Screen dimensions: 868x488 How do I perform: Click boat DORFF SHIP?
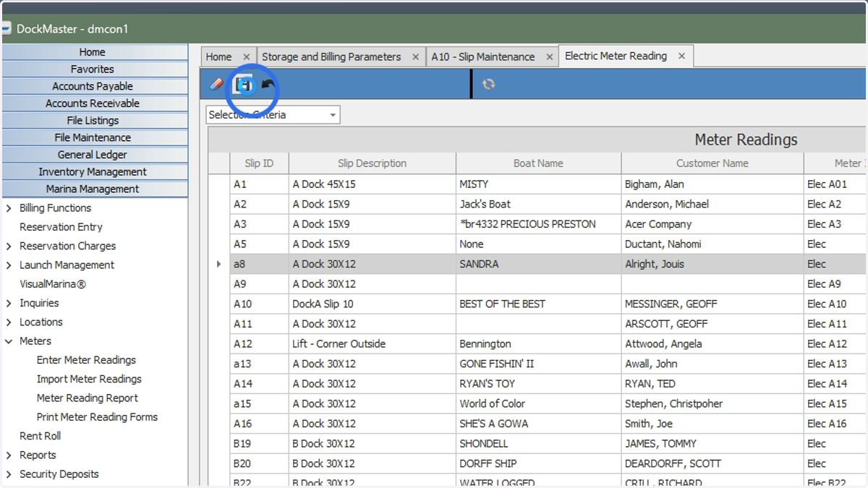click(538, 463)
